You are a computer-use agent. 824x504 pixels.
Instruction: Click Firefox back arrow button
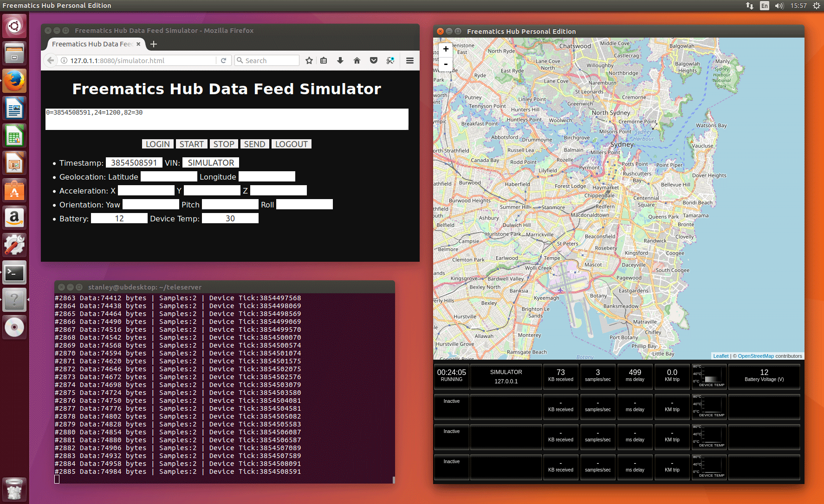(51, 60)
